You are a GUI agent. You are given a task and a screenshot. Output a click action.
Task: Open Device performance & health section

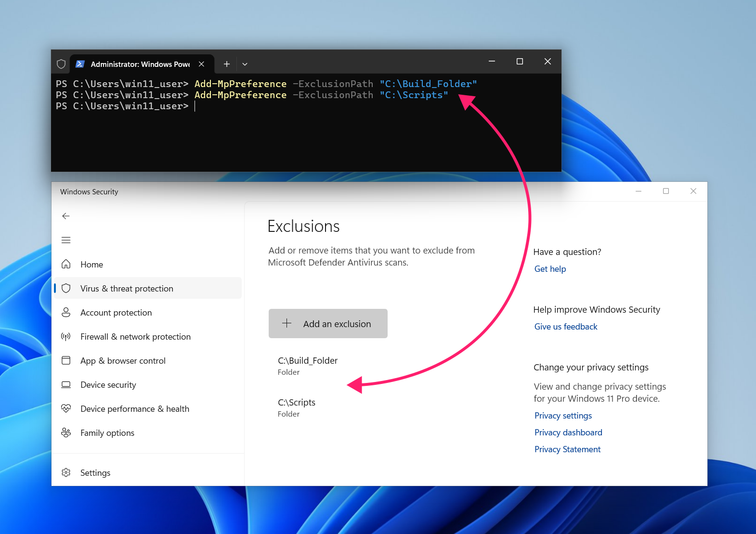[x=147, y=408]
